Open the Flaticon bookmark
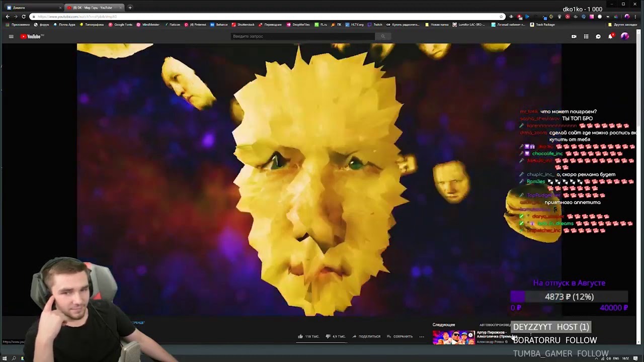Viewport: 644px width, 362px height. tap(172, 24)
